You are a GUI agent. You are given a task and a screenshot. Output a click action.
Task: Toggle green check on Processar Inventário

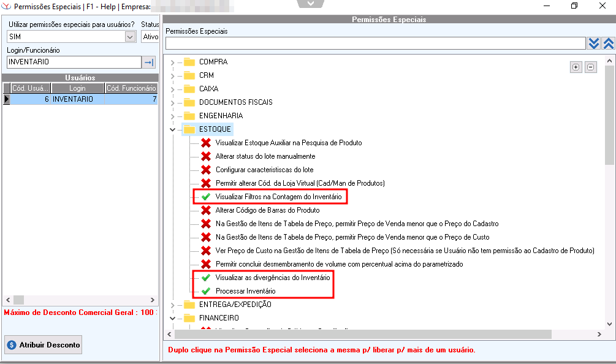[206, 291]
